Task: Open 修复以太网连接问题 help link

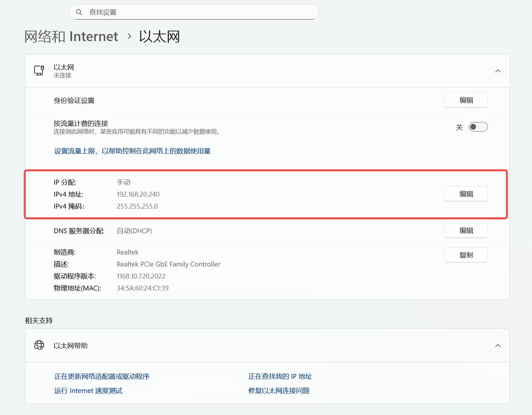Action: click(x=279, y=390)
